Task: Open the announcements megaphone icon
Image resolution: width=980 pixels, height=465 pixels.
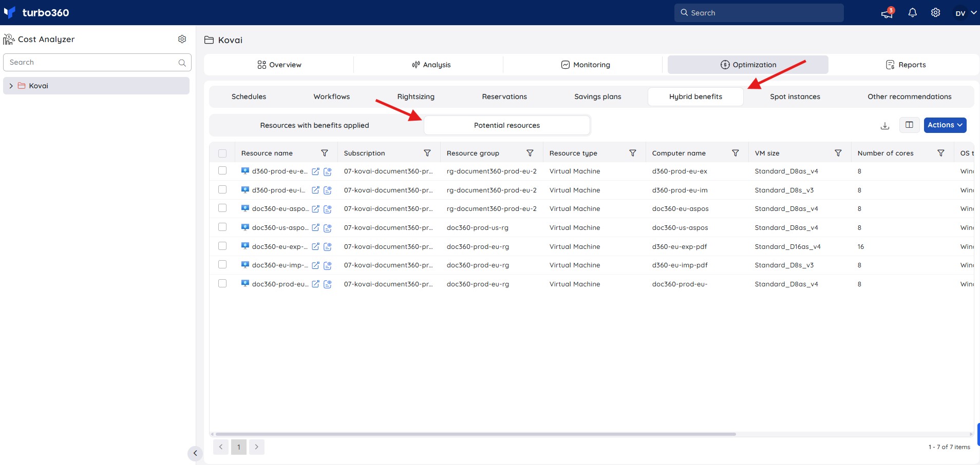Action: pyautogui.click(x=887, y=13)
